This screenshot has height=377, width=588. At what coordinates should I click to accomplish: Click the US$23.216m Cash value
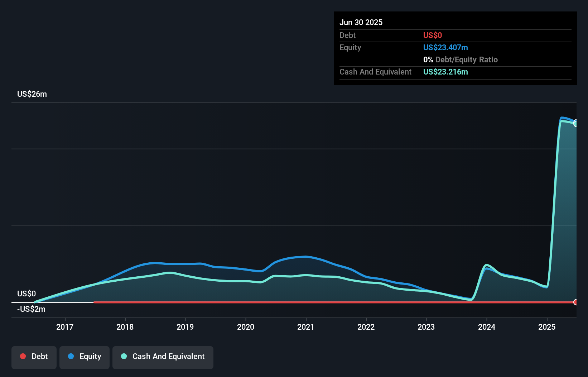pyautogui.click(x=445, y=72)
